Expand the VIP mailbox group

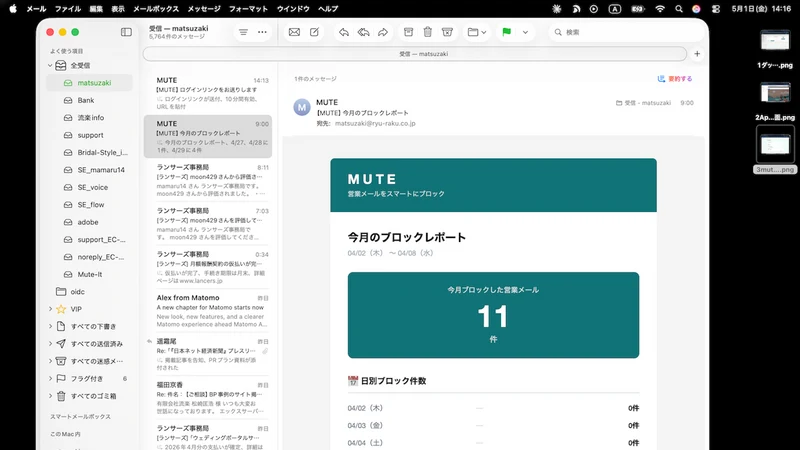[50, 309]
